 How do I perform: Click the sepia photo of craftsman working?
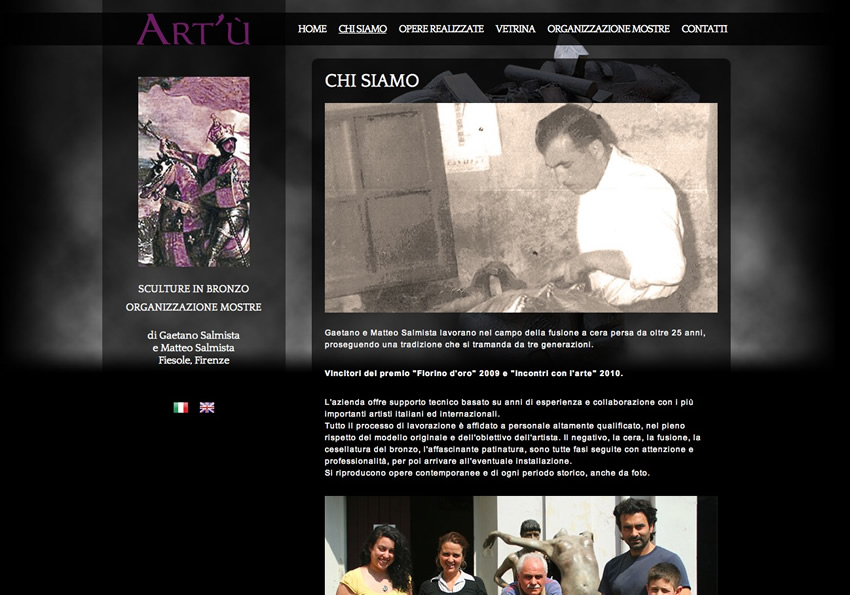[x=521, y=208]
